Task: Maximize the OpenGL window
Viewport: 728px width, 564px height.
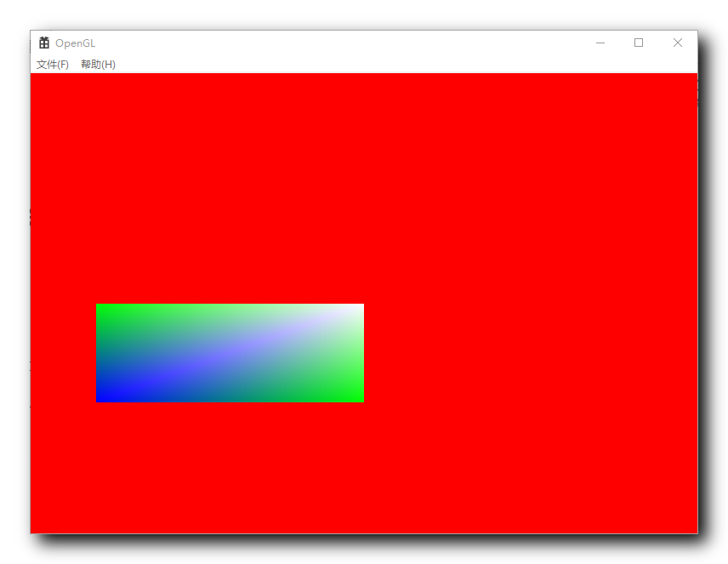Action: point(639,43)
